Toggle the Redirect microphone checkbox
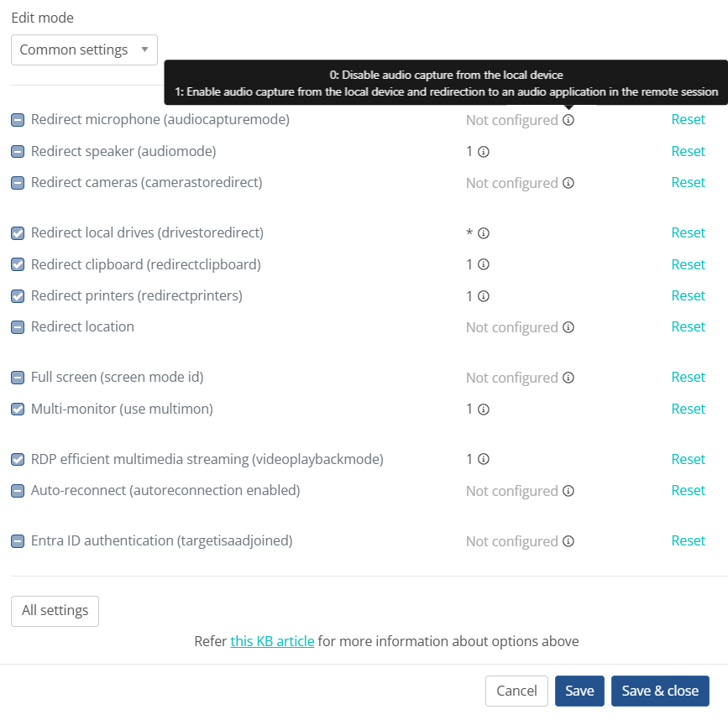This screenshot has height=720, width=728. [x=18, y=120]
